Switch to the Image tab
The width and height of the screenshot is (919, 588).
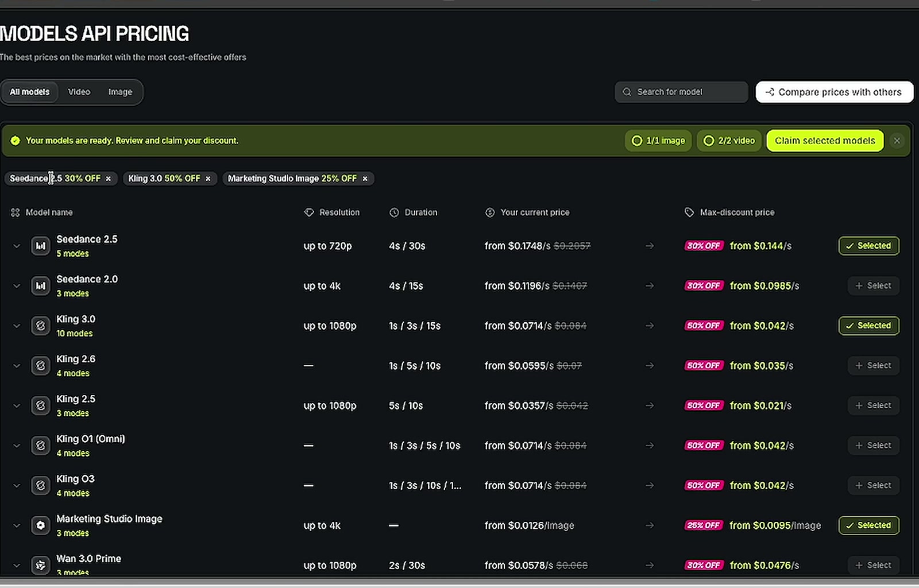[x=120, y=92]
